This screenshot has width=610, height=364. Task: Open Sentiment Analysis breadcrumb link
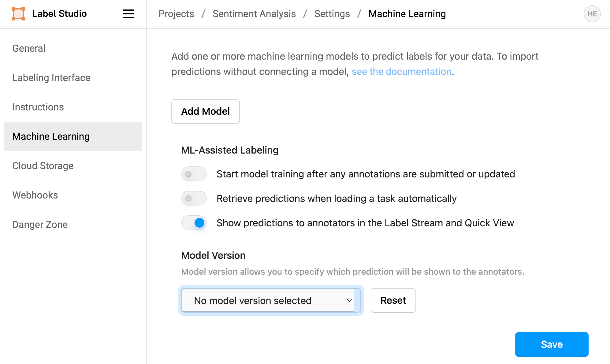coord(254,14)
